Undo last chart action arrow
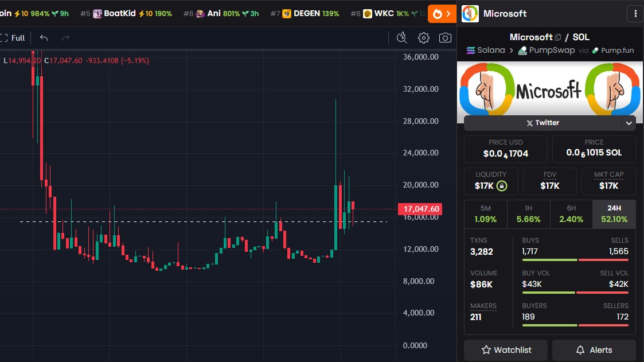This screenshot has width=644, height=362. [44, 38]
